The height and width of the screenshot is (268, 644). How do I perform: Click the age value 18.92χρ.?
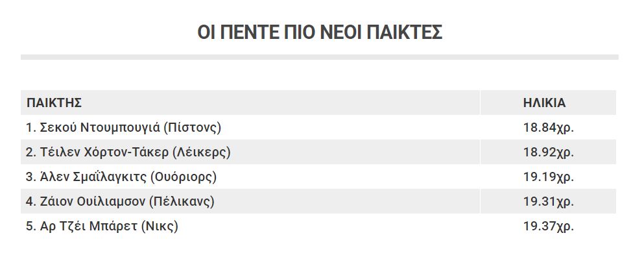548,152
